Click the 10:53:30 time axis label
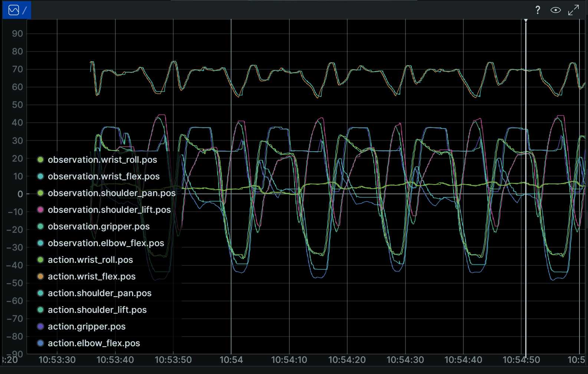 (x=57, y=360)
